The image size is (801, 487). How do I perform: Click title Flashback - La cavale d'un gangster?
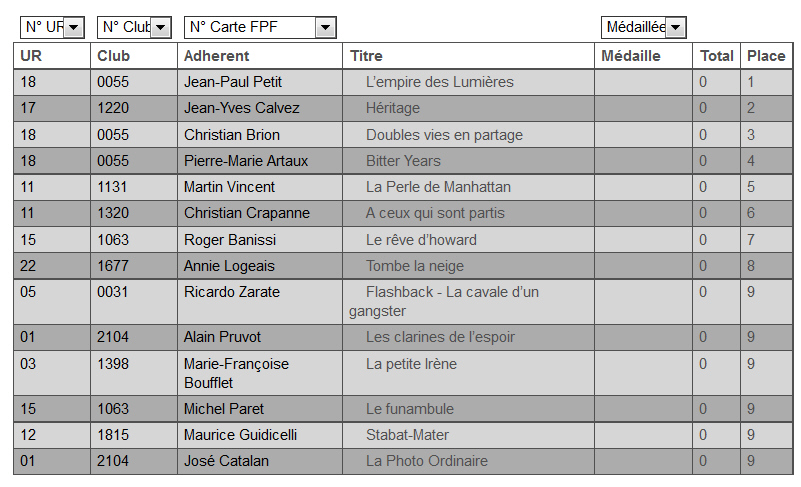[x=452, y=292]
